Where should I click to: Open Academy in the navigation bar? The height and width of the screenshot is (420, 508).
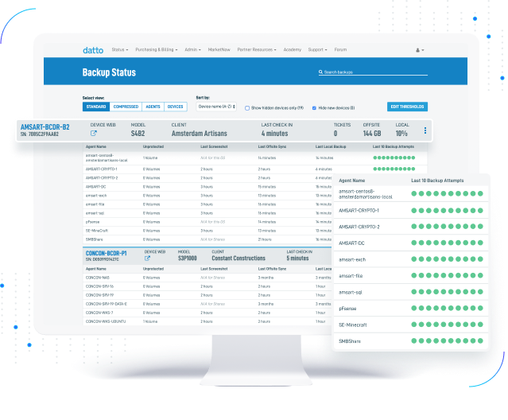[x=293, y=50]
